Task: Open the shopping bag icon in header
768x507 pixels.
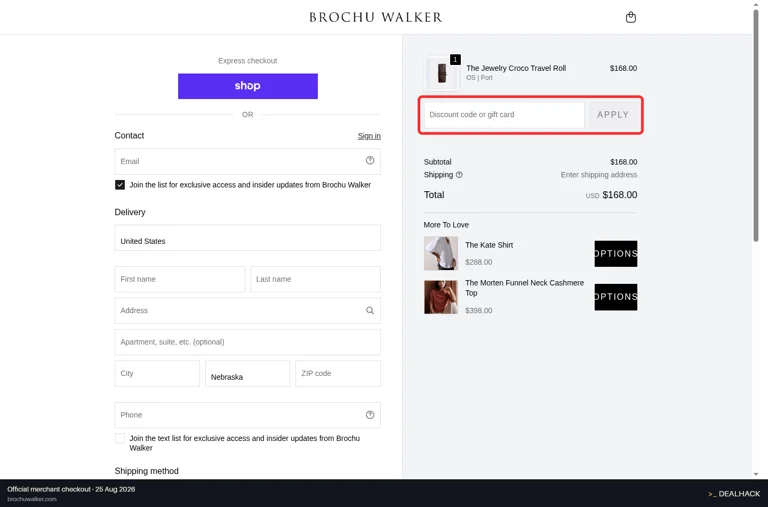Action: point(631,18)
